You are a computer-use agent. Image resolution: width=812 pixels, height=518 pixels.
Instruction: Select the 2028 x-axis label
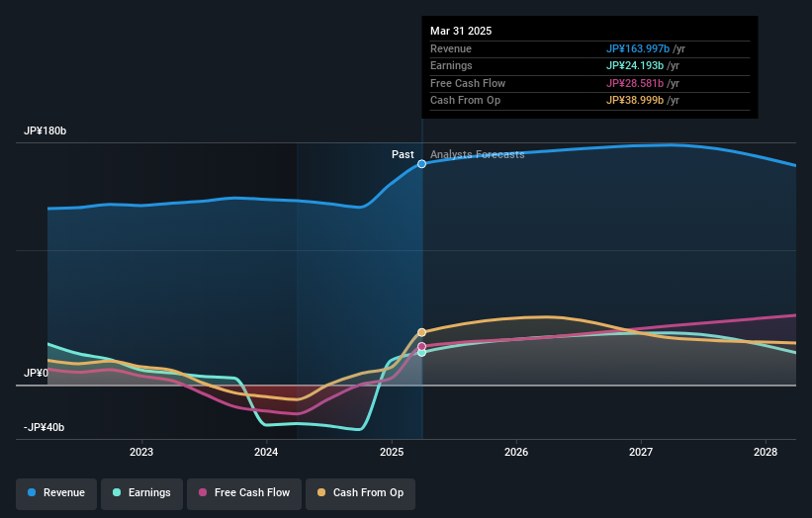pos(766,452)
